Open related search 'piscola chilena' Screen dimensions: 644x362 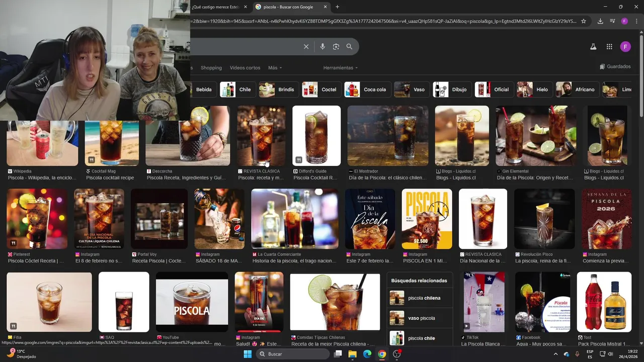coord(420,298)
